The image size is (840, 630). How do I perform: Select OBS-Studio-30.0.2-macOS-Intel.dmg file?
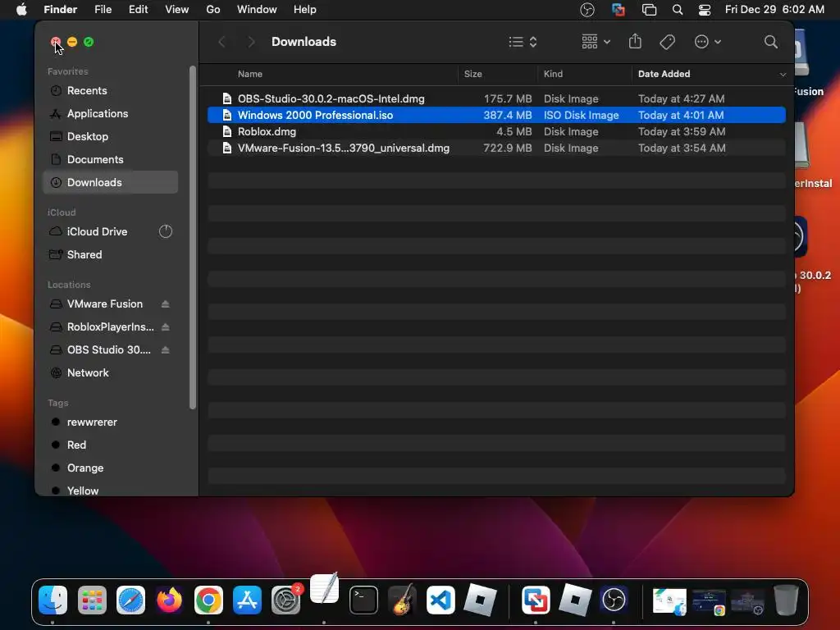pos(496,98)
